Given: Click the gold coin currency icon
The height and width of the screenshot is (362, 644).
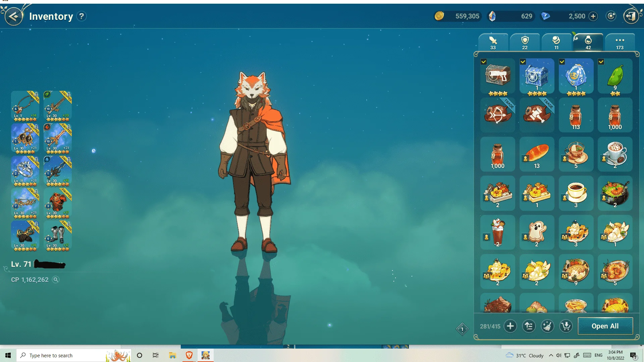Looking at the screenshot, I should click(439, 16).
